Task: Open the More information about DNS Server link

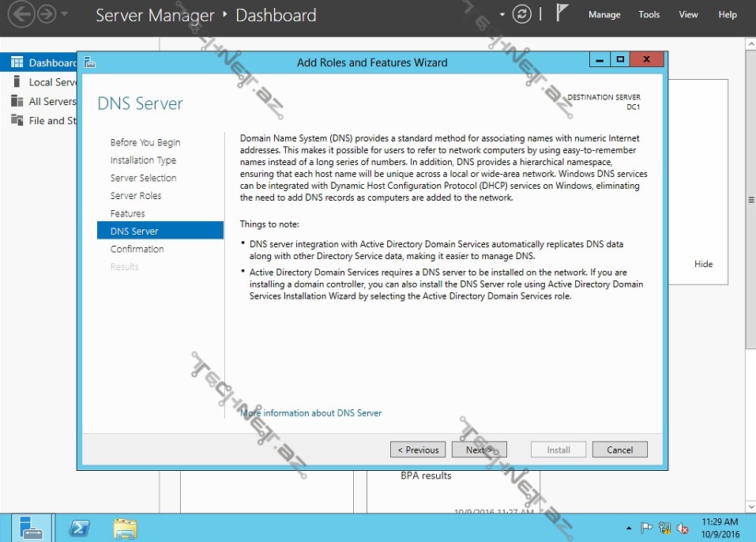Action: 311,413
